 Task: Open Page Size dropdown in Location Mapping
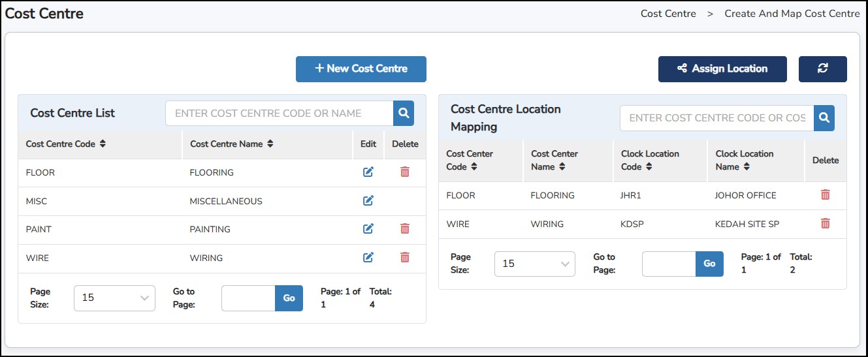(534, 264)
